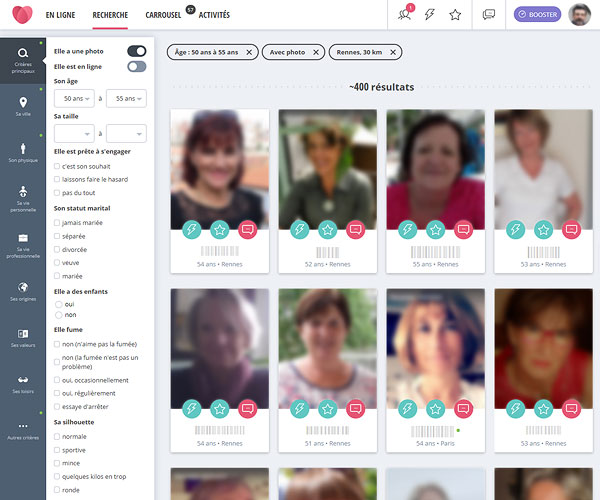The width and height of the screenshot is (600, 500).
Task: Open maximum height dropdown under Sa taille
Action: [126, 134]
